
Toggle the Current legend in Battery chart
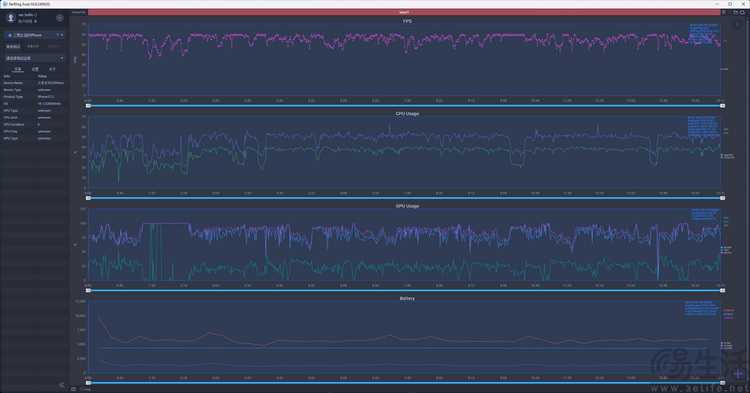click(727, 348)
